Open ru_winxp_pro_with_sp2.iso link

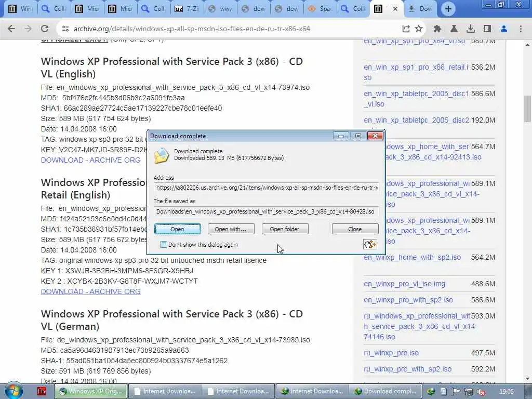pyautogui.click(x=407, y=369)
